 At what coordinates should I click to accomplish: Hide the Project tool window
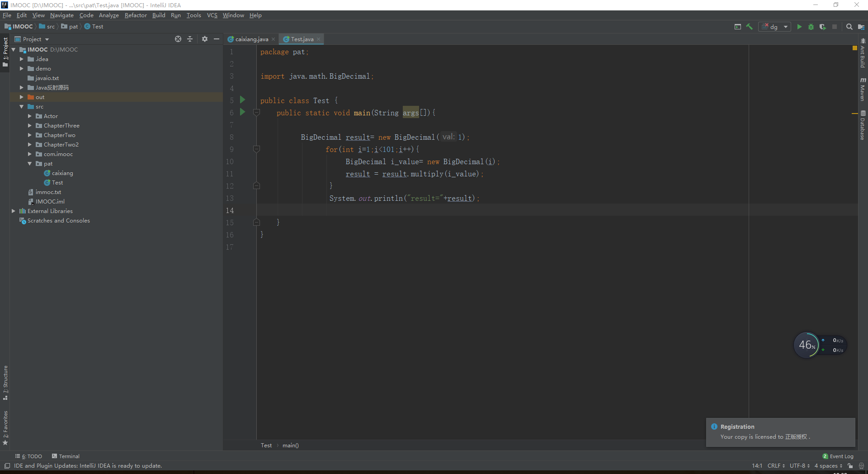pyautogui.click(x=217, y=39)
